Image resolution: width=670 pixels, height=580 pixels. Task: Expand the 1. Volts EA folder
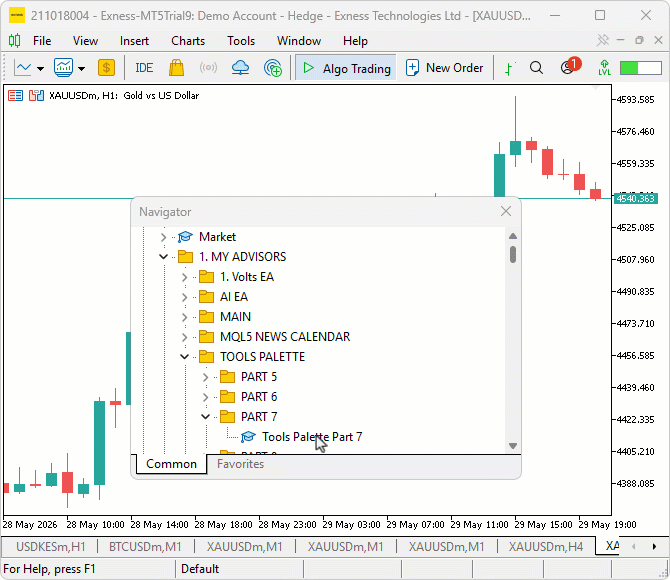(x=184, y=277)
